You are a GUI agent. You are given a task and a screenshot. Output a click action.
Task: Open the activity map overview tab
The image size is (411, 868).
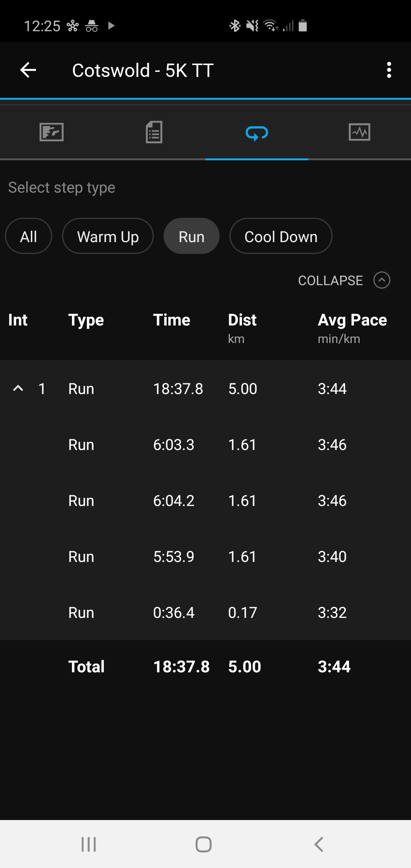pos(51,132)
